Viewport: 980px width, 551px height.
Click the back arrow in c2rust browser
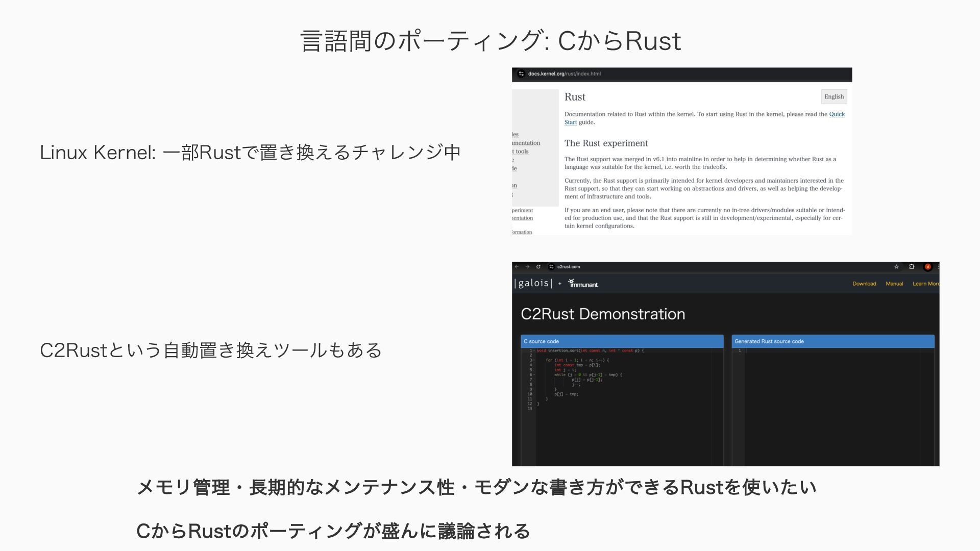coord(517,267)
